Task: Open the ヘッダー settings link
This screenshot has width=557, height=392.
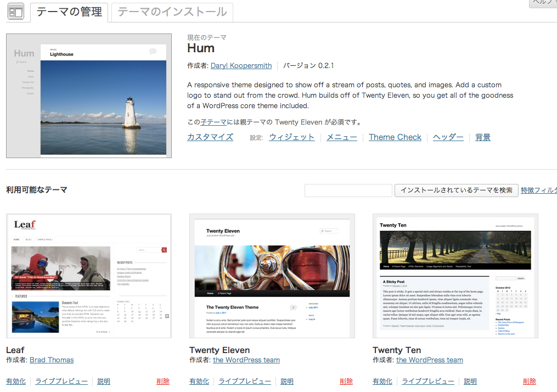Action: coord(448,137)
